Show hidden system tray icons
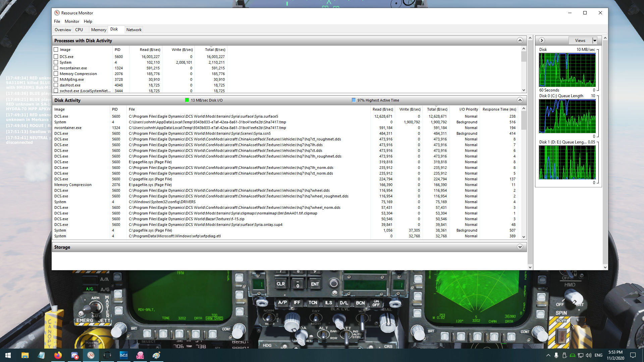This screenshot has width=644, height=362. click(548, 355)
